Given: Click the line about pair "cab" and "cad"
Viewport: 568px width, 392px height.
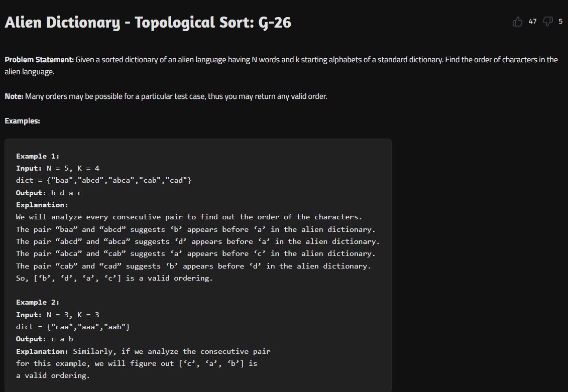Looking at the screenshot, I should [193, 266].
